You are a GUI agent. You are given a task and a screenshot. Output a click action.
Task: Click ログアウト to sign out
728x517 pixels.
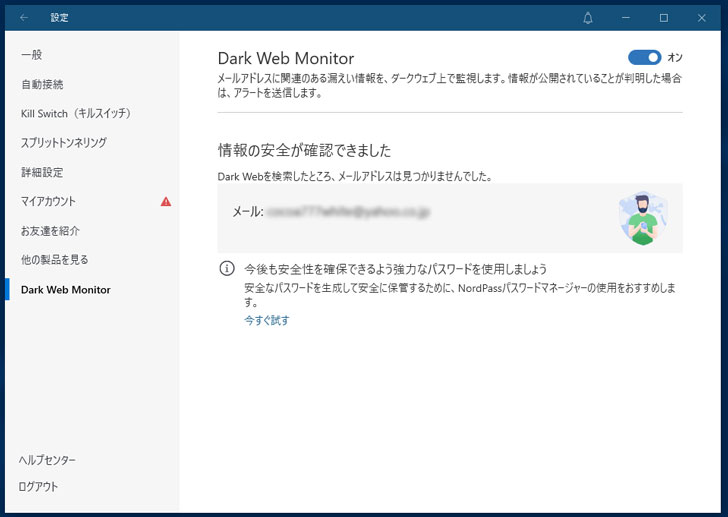point(38,487)
